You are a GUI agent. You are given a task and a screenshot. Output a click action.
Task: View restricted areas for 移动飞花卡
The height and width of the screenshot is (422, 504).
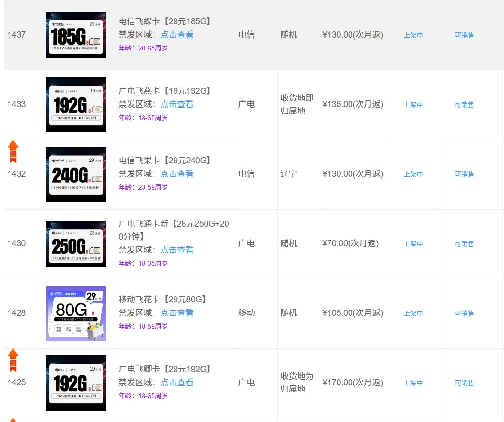(x=177, y=313)
